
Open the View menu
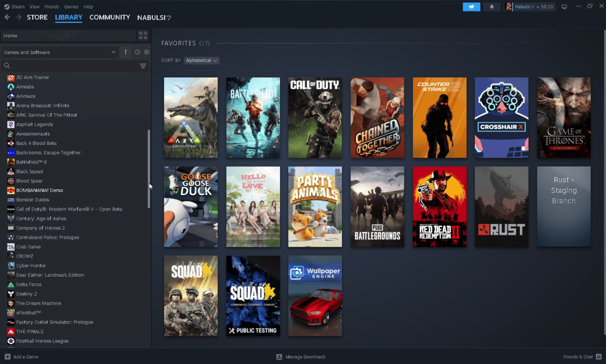[35, 7]
